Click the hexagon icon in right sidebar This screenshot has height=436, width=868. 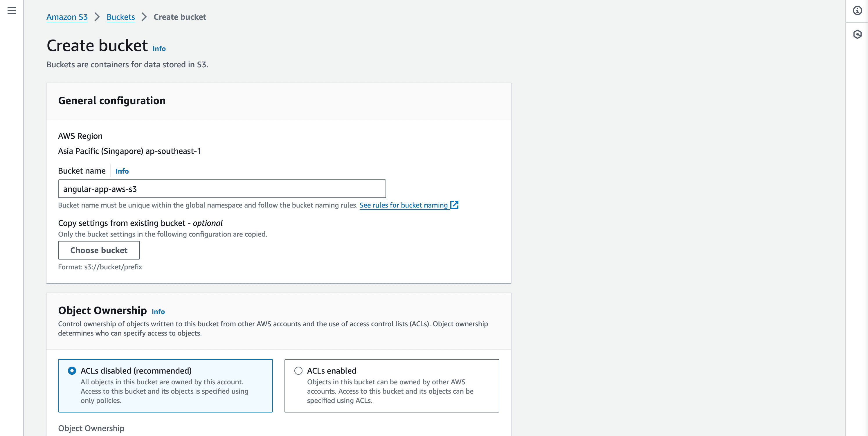coord(857,34)
